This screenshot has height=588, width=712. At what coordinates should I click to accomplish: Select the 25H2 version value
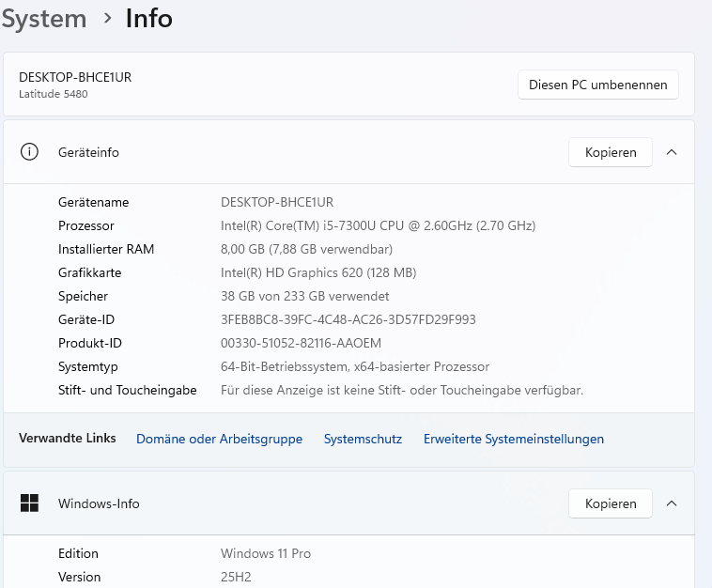236,577
